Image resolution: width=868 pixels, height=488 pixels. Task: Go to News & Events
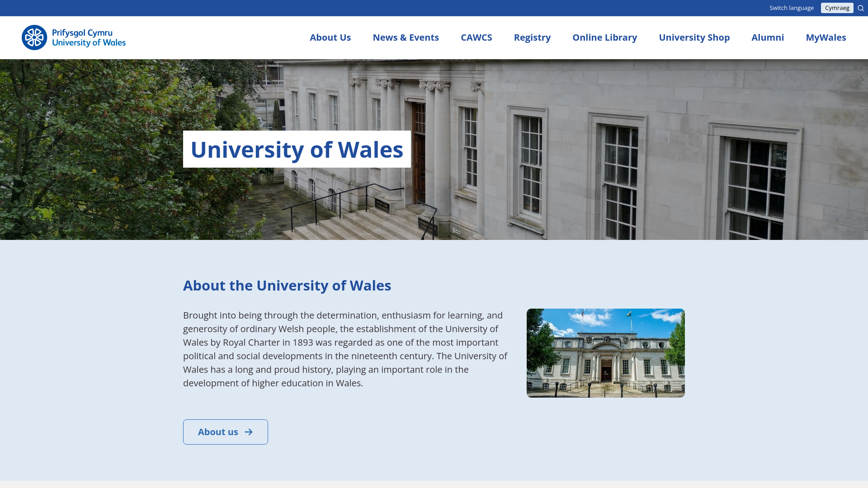point(406,38)
